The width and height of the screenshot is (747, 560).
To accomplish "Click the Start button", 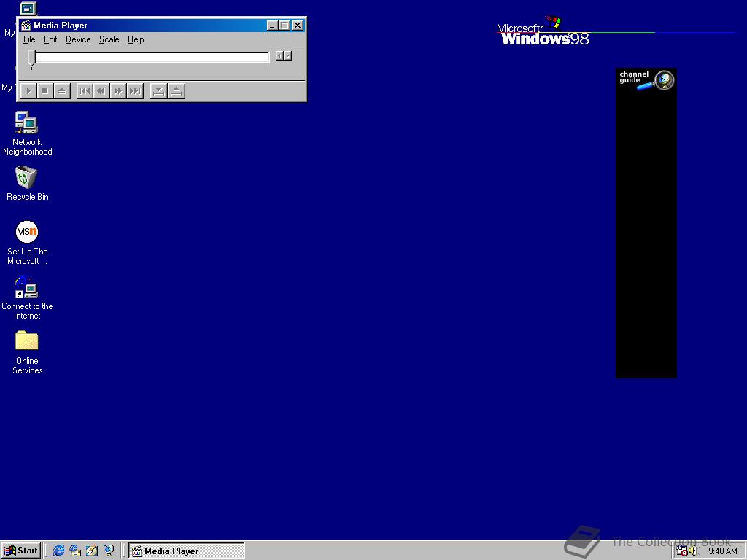I will [21, 551].
